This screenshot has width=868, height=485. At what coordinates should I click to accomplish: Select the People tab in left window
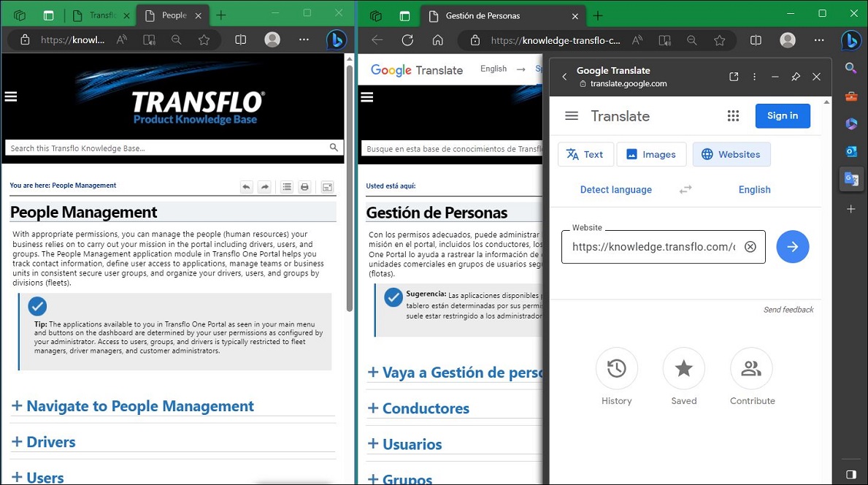tap(173, 15)
